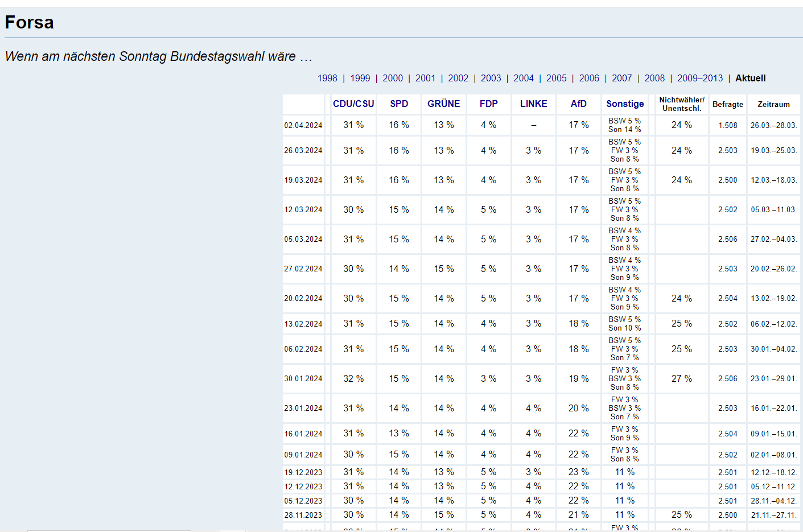The width and height of the screenshot is (803, 532).
Task: Follow the AfD column header link
Action: coord(579,104)
